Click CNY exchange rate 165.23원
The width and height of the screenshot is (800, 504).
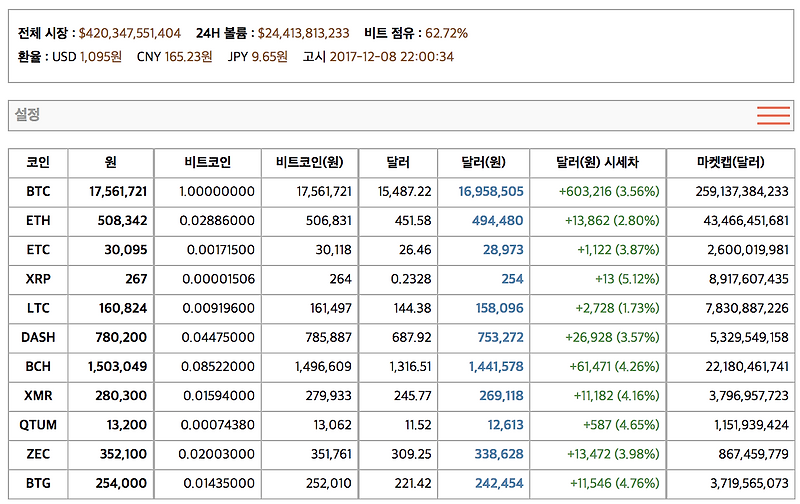(188, 57)
